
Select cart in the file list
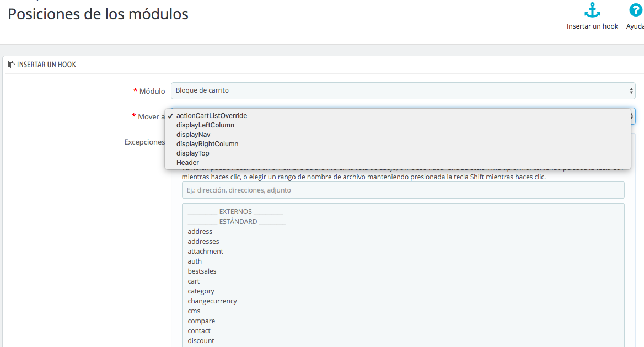[x=194, y=281]
